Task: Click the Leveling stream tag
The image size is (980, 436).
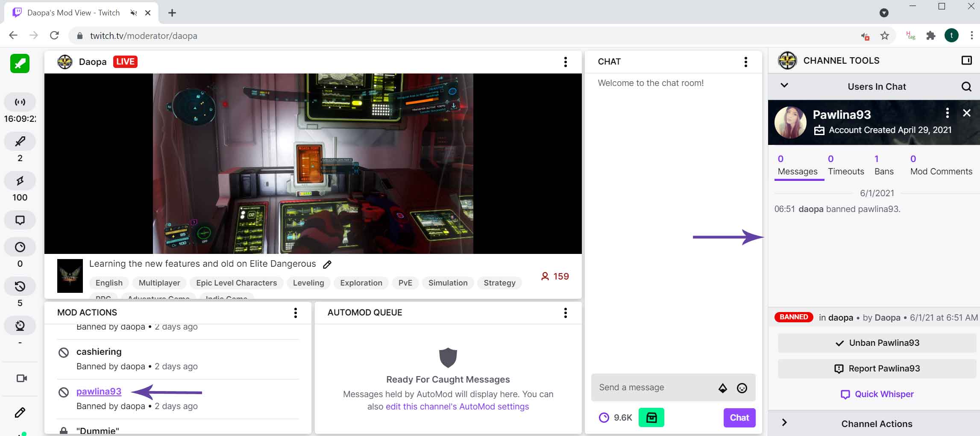Action: tap(308, 283)
